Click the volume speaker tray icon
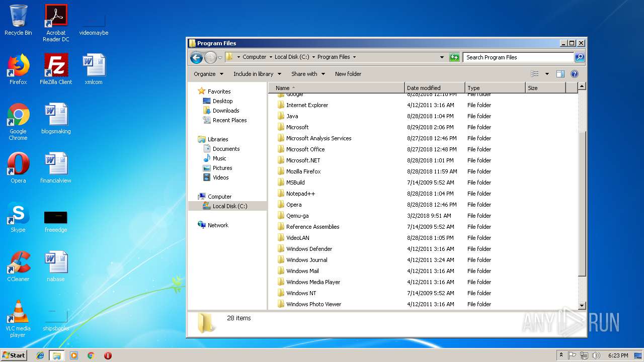Screen dimensions: 644x362 point(596,355)
